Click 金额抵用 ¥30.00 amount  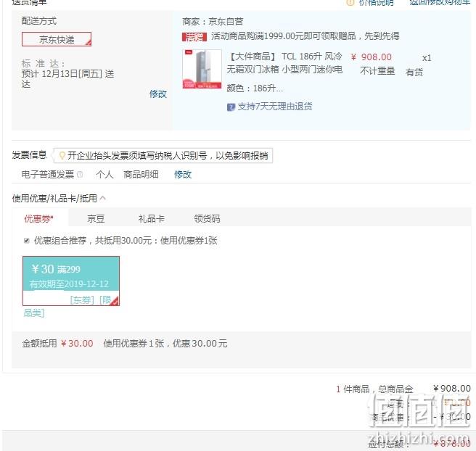click(x=77, y=344)
